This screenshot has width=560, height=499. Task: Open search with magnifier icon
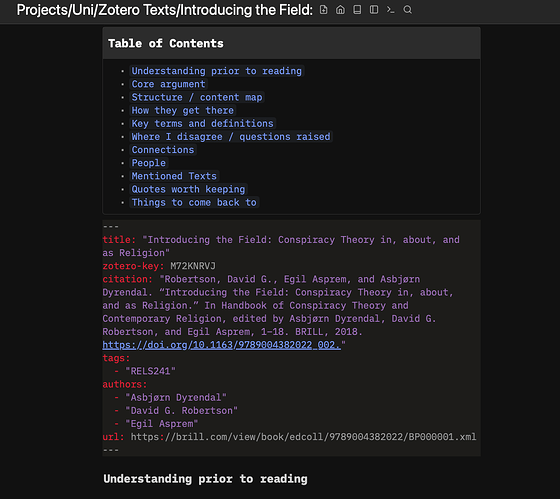(x=408, y=10)
